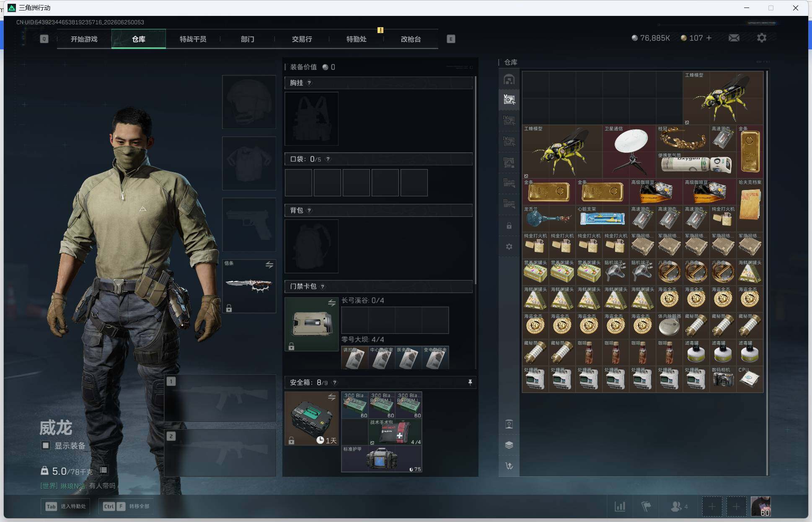Click the help icon beside 胸挂
Image resolution: width=812 pixels, height=522 pixels.
pyautogui.click(x=309, y=83)
